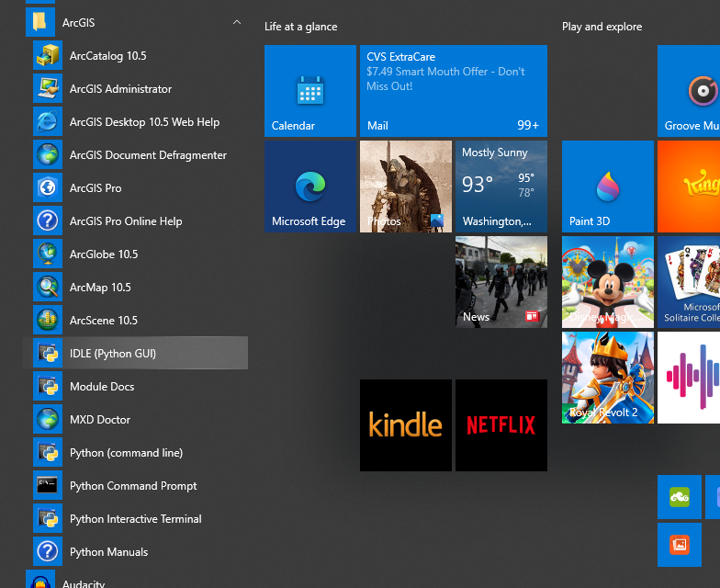
Task: Open the Paint 3D tile
Action: [608, 187]
